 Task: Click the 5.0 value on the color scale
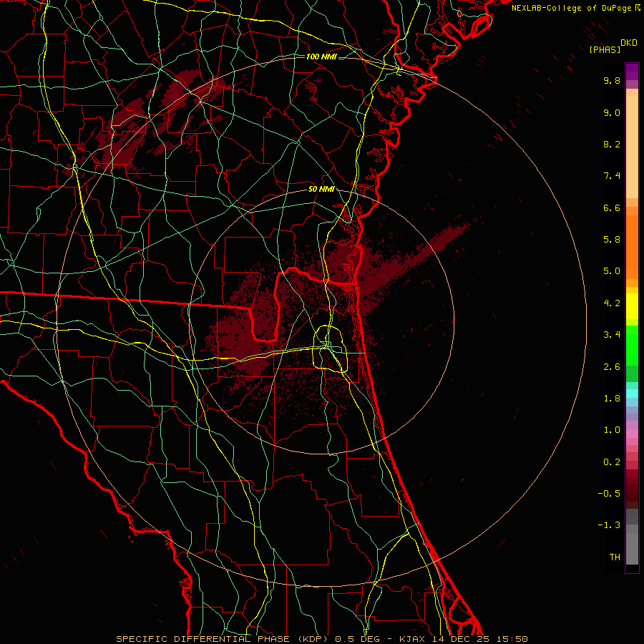(x=612, y=271)
